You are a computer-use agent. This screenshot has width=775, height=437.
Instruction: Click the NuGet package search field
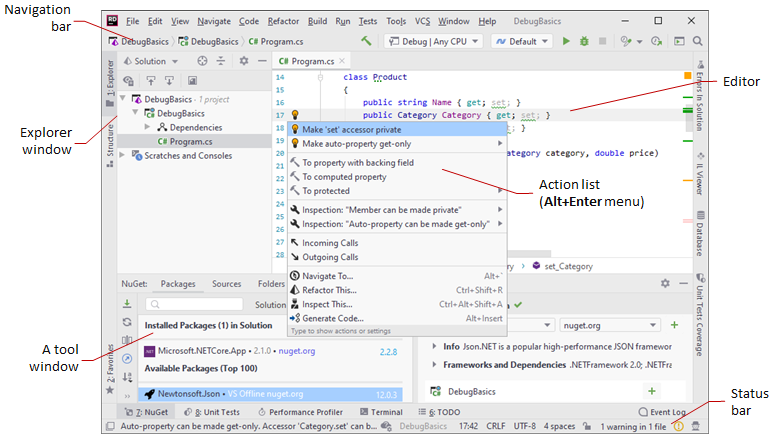click(x=194, y=304)
